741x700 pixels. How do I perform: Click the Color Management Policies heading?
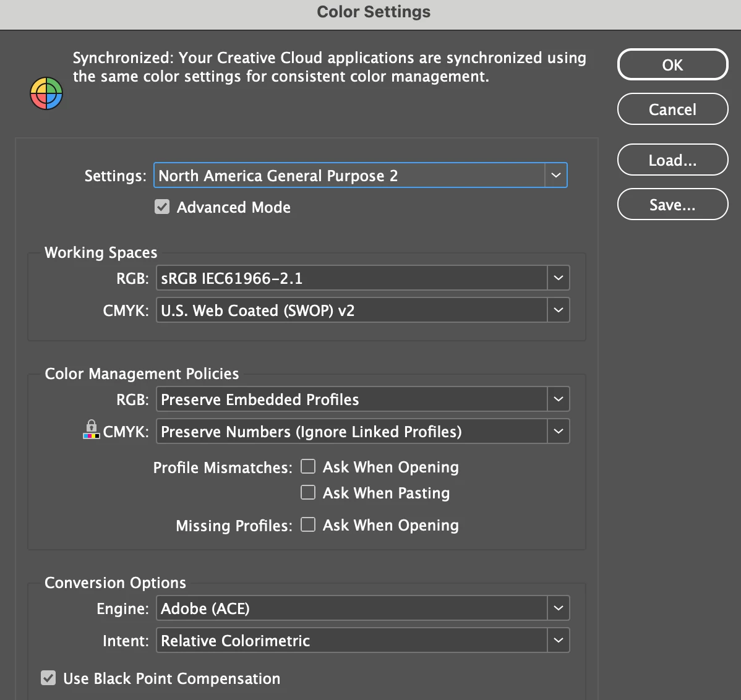point(142,373)
